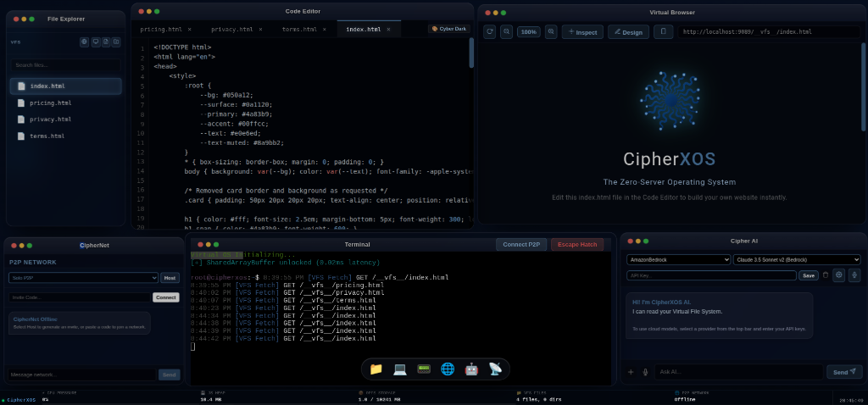Click the Ask AI input field
The height and width of the screenshot is (405, 868).
(739, 372)
